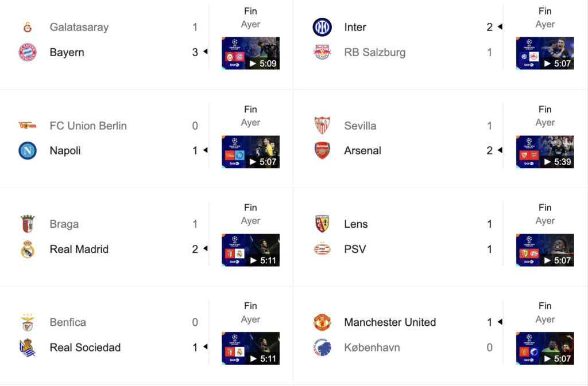Click the Real Sociedad crest
Viewport: 588px width, 386px height.
point(28,348)
